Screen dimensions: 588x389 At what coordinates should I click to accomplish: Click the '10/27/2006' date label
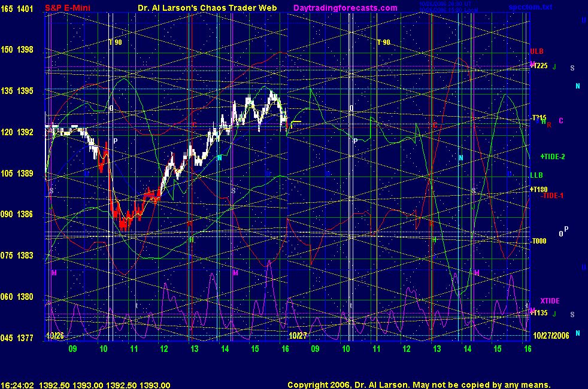pyautogui.click(x=551, y=335)
